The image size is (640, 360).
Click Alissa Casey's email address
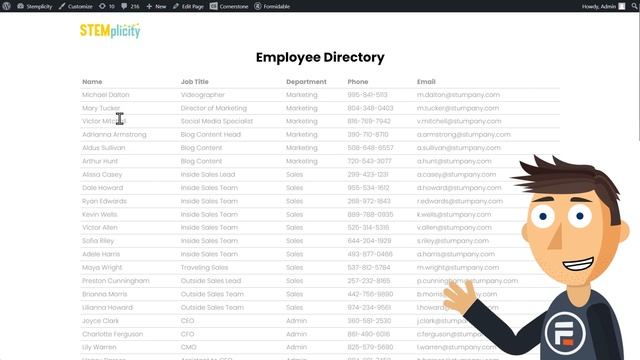coord(456,174)
